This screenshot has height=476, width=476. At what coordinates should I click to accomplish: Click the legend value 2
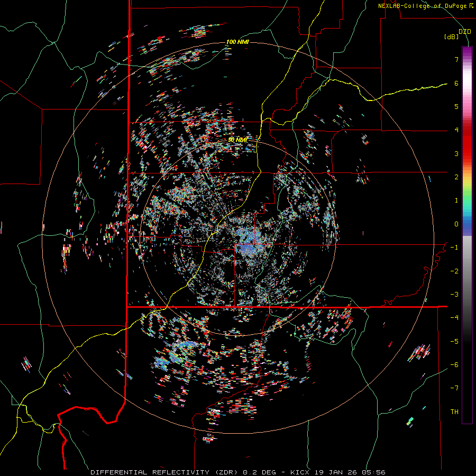pyautogui.click(x=456, y=177)
